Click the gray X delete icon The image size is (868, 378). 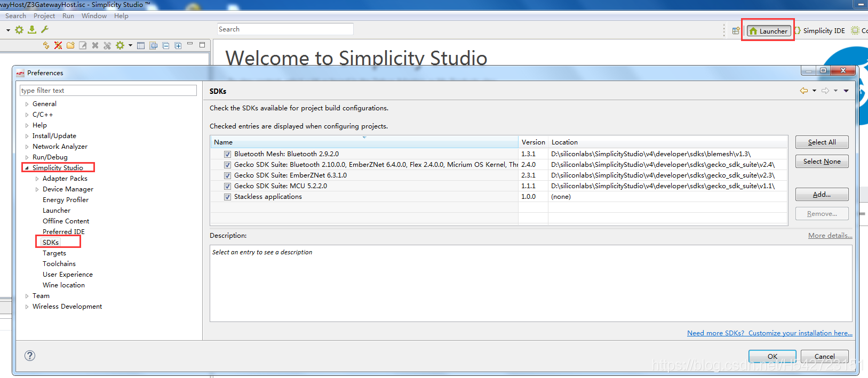[95, 45]
